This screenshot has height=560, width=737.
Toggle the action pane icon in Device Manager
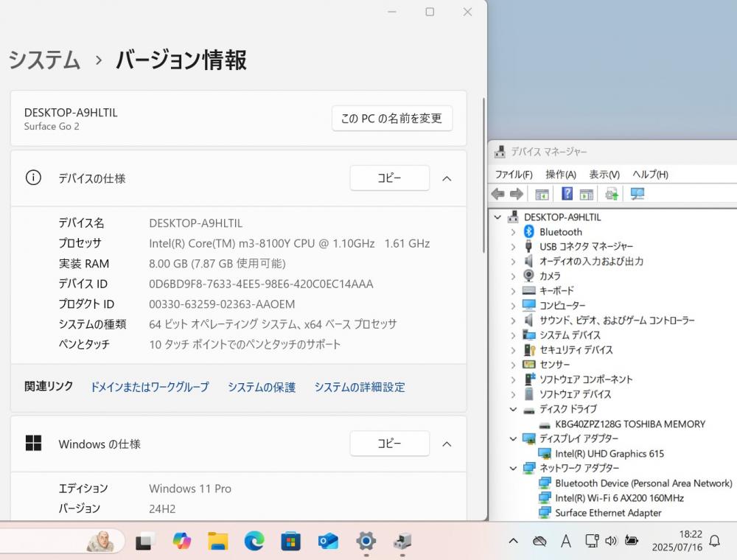point(586,194)
